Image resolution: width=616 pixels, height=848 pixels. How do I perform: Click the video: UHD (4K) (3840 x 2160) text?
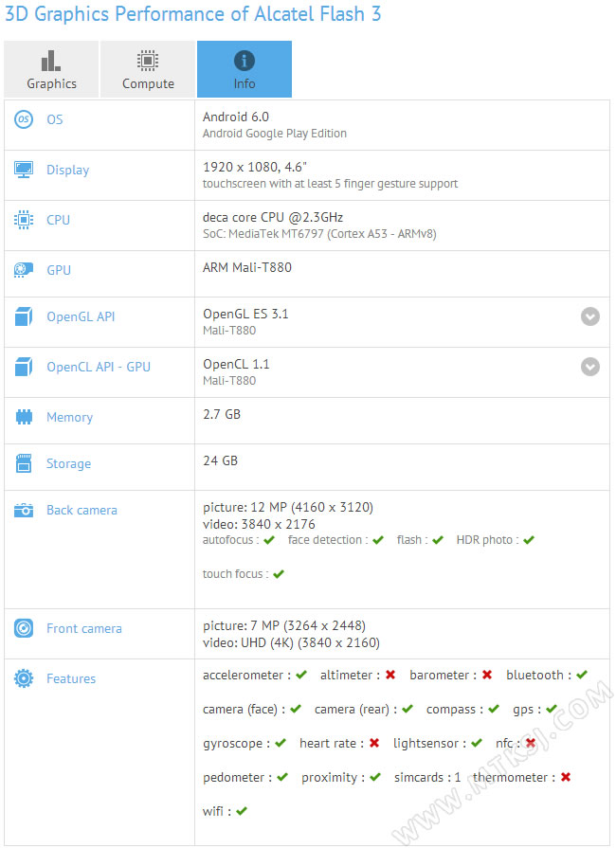pyautogui.click(x=292, y=642)
